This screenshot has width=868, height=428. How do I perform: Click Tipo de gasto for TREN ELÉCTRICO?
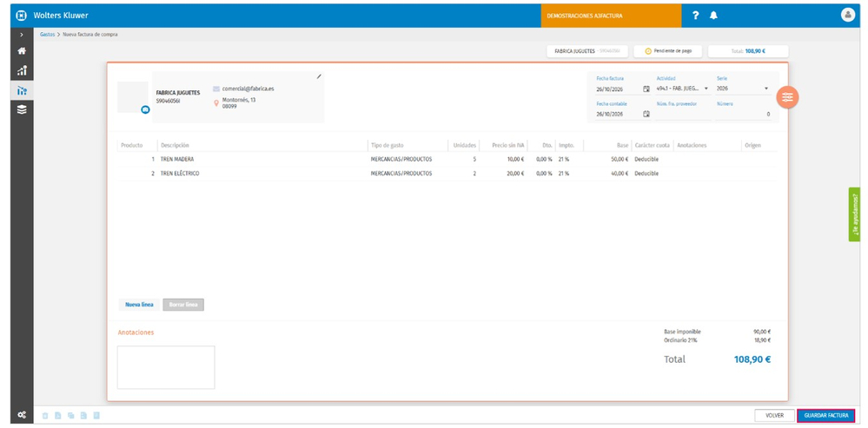coord(401,174)
